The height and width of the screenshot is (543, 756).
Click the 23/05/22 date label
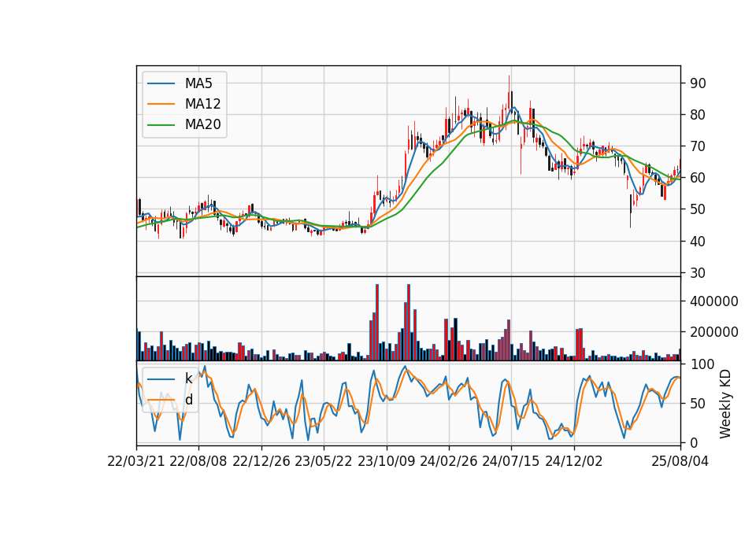click(x=324, y=461)
